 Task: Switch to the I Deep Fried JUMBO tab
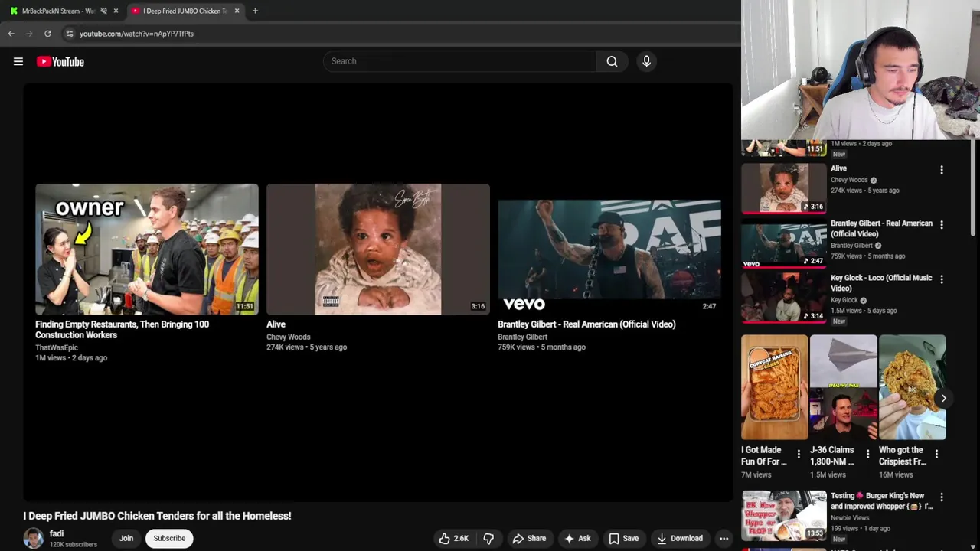(x=184, y=11)
